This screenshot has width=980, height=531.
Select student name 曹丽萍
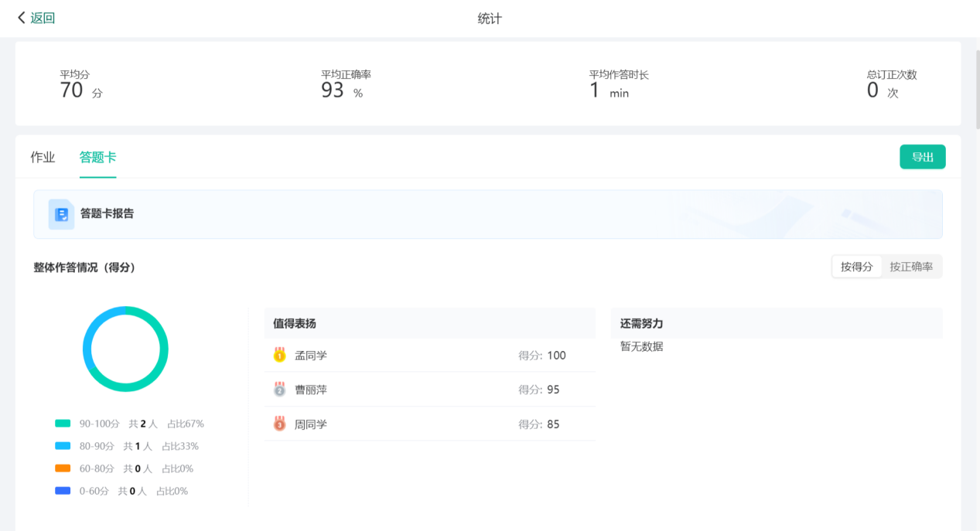pyautogui.click(x=311, y=390)
